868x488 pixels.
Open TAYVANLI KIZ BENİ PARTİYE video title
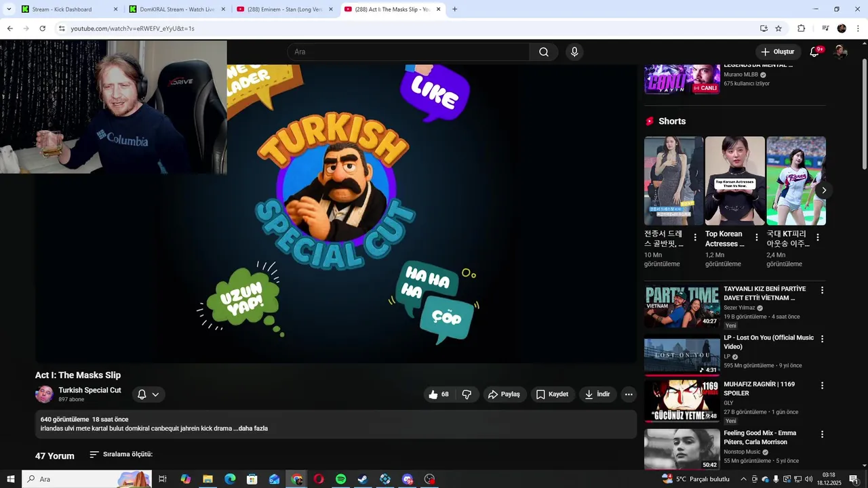click(x=764, y=293)
